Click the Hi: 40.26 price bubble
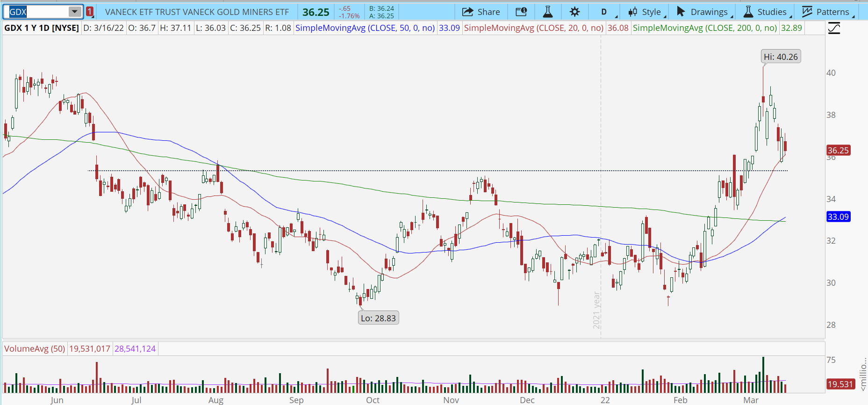The image size is (868, 405). [781, 57]
